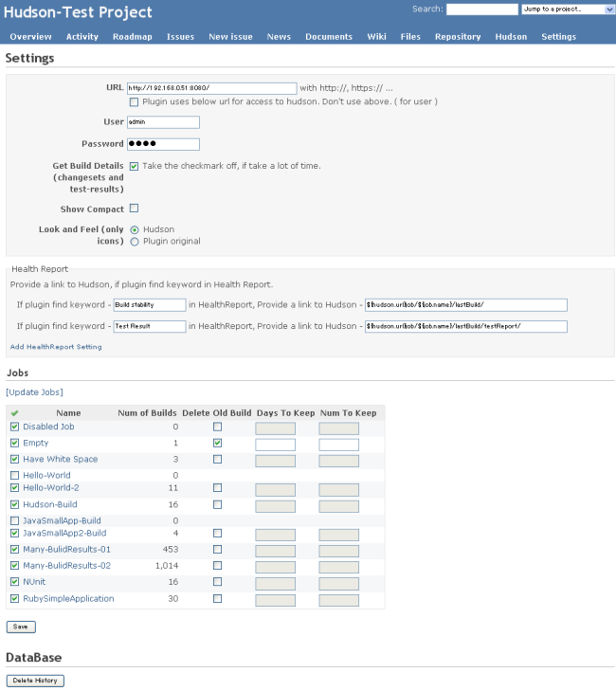Open the Documents tab

329,37
